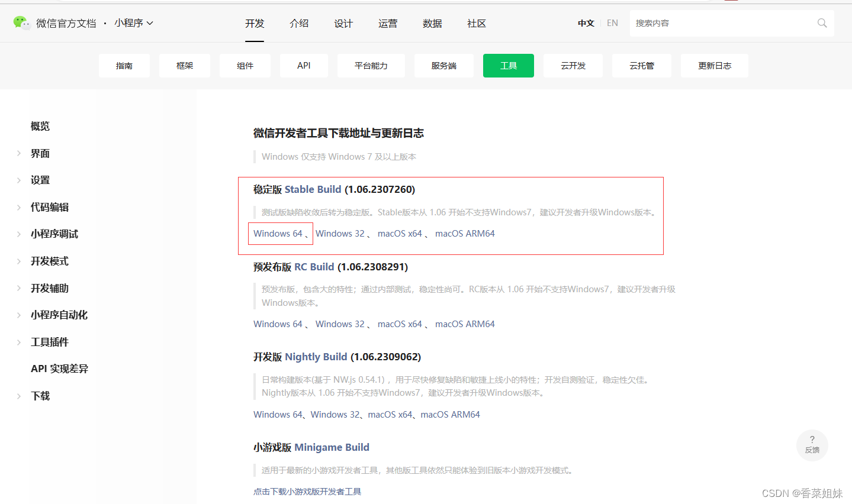Screen dimensions: 852x504
Task: Download Nightly Build Windows 64
Action: coord(278,415)
